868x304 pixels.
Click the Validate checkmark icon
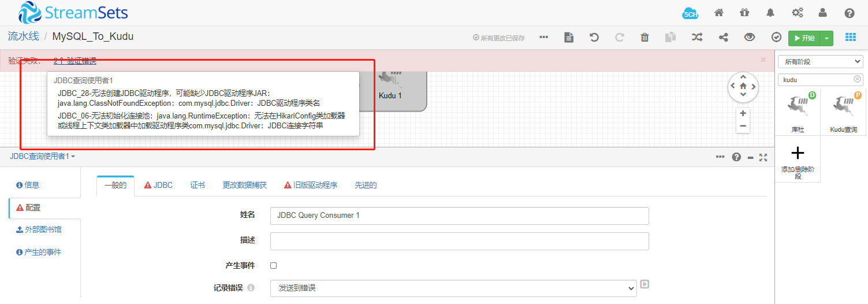click(776, 37)
